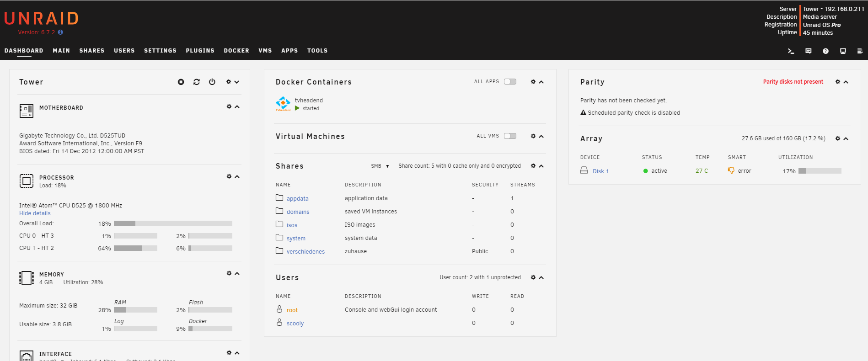
Task: Click the SMART error thumbs-down icon
Action: click(x=731, y=170)
